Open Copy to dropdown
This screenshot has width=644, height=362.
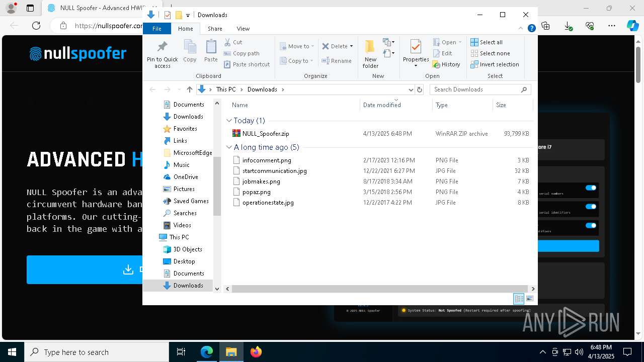pyautogui.click(x=297, y=61)
